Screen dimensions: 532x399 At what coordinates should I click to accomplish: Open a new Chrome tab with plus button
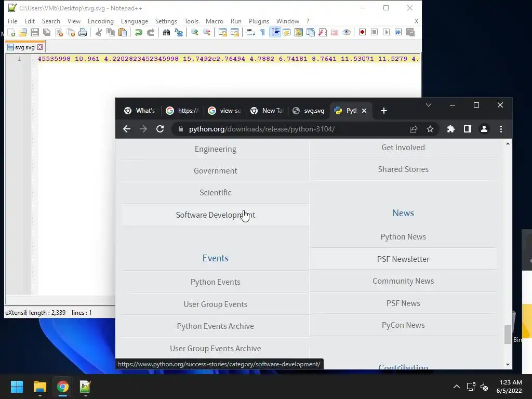point(384,111)
